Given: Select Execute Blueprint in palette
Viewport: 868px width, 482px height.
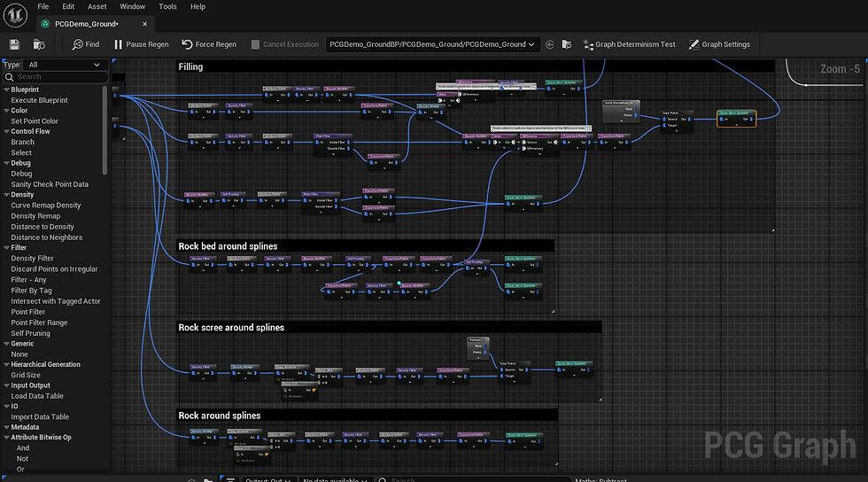Looking at the screenshot, I should pyautogui.click(x=39, y=100).
